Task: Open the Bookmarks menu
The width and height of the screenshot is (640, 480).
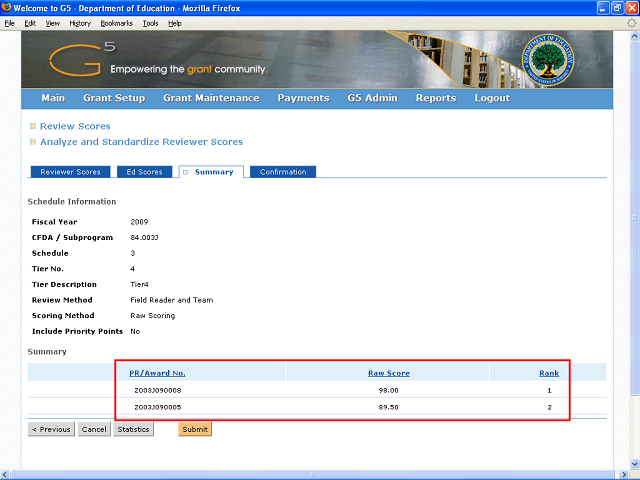Action: pyautogui.click(x=115, y=22)
